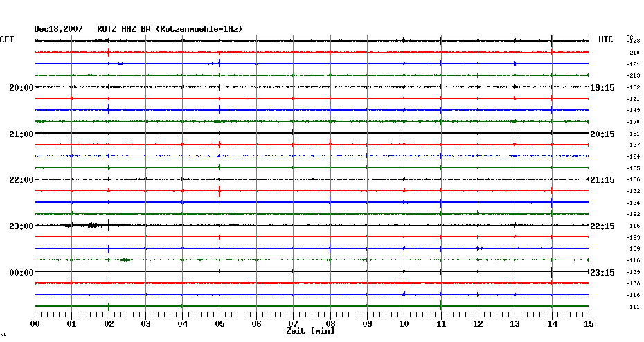Select the 21:00 CET time label
The height and width of the screenshot is (342, 644).
(21, 134)
